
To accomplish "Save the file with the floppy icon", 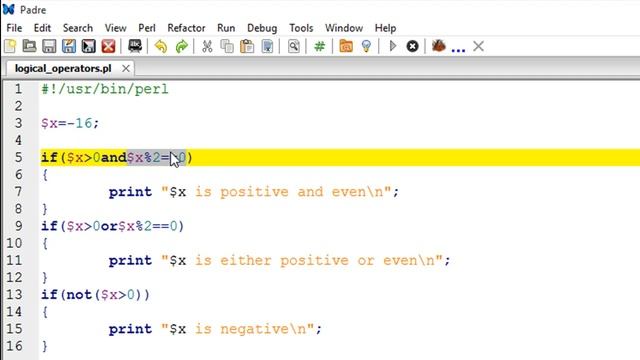I will point(49,46).
